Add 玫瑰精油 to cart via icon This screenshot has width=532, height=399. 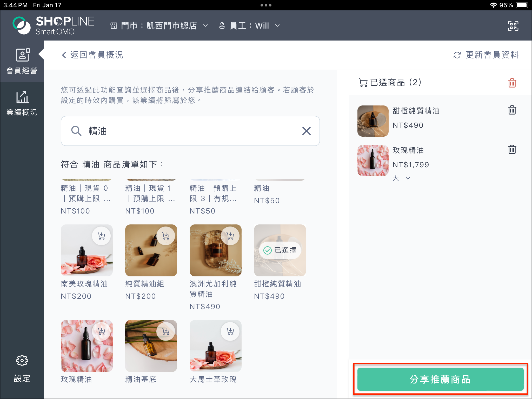(x=101, y=331)
